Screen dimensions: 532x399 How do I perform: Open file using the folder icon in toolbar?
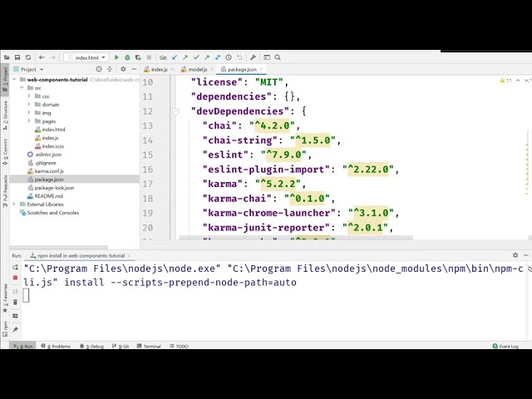pyautogui.click(x=7, y=57)
